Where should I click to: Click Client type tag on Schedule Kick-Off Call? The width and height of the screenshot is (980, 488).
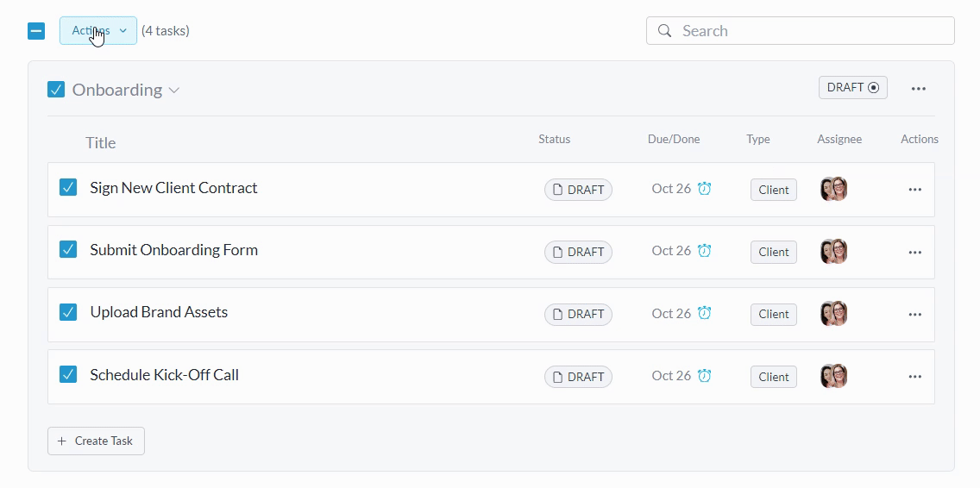pos(773,377)
